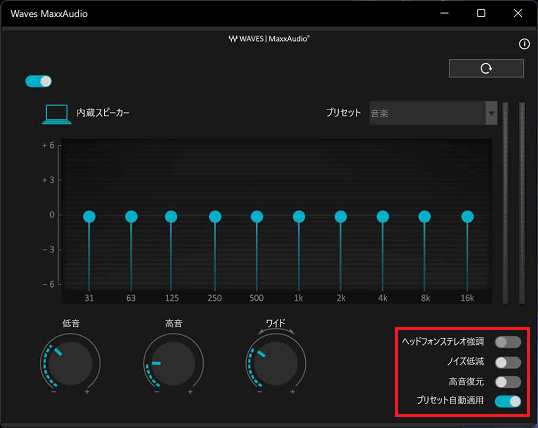Click the internal speaker laptop icon

[57, 114]
